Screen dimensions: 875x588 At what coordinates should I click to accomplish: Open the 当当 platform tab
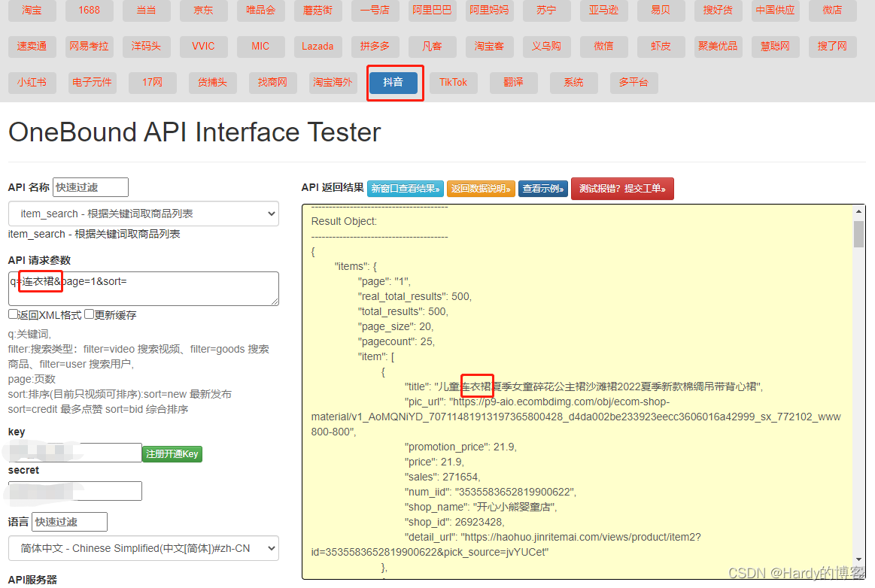[146, 10]
